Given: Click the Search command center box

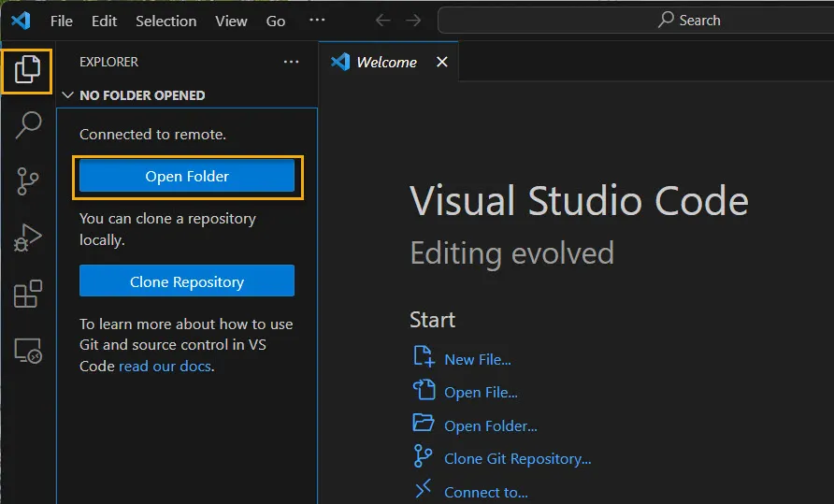Looking at the screenshot, I should 636,20.
